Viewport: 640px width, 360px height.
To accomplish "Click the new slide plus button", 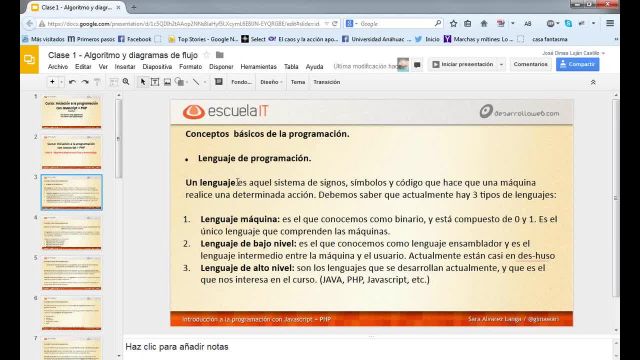I will (x=52, y=82).
